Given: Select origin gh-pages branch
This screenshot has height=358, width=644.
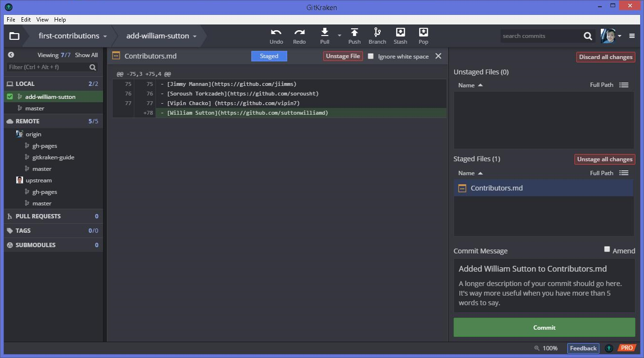Looking at the screenshot, I should point(45,146).
